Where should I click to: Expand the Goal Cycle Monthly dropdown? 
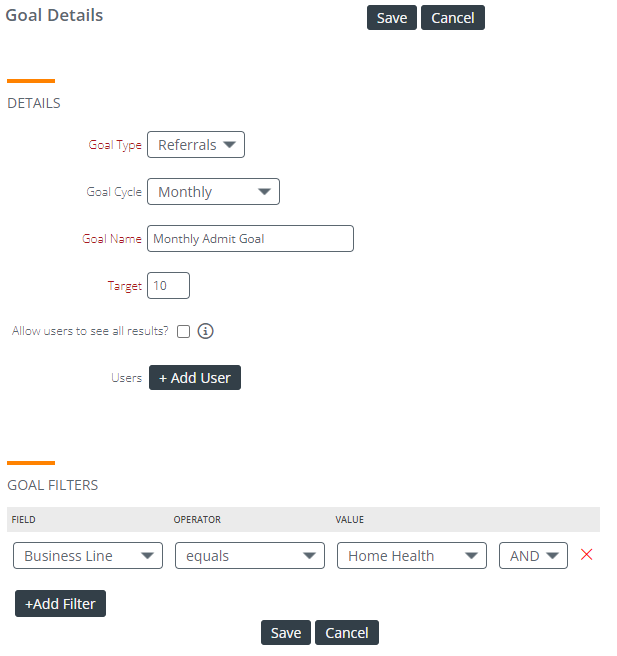tap(213, 192)
